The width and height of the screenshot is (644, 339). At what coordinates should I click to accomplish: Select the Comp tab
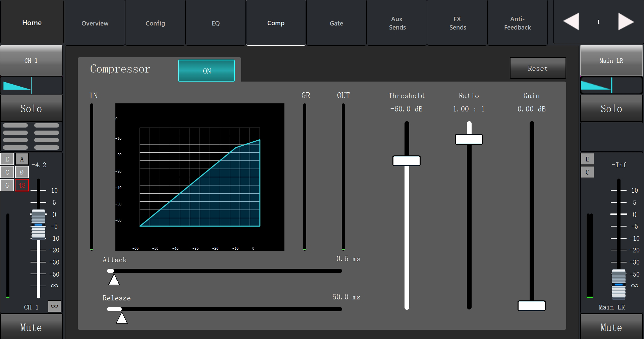[276, 23]
